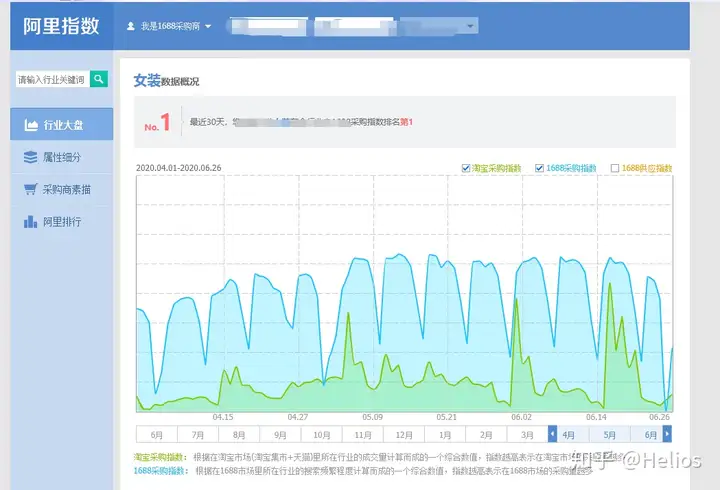This screenshot has width=720, height=490.
Task: Select 1月 in the month timeline
Action: [445, 435]
